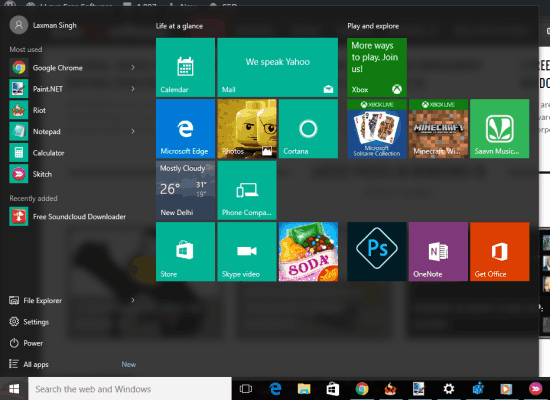Click the Play and explore heading
The height and width of the screenshot is (400, 550).
coord(373,26)
